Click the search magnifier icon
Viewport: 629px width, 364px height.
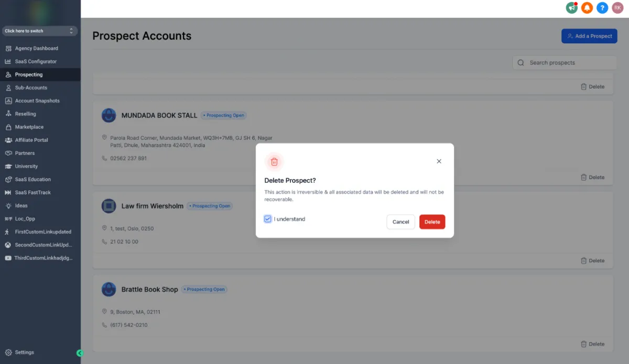click(x=520, y=63)
